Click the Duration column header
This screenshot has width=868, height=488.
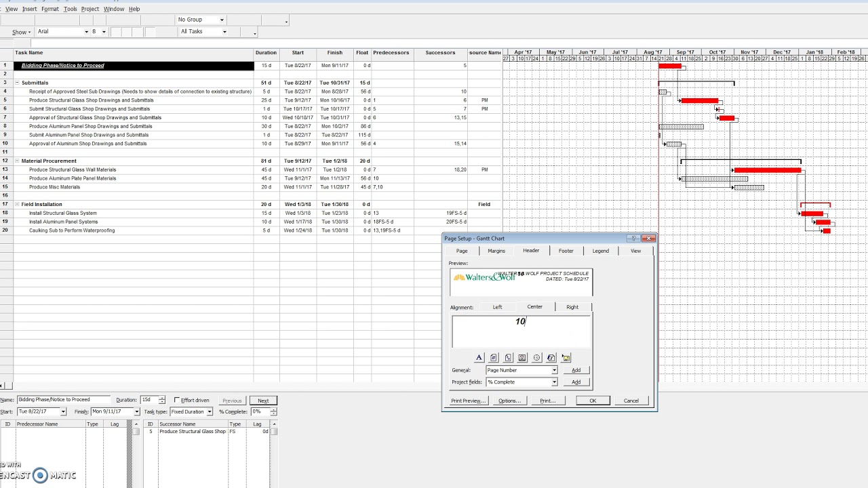(267, 53)
